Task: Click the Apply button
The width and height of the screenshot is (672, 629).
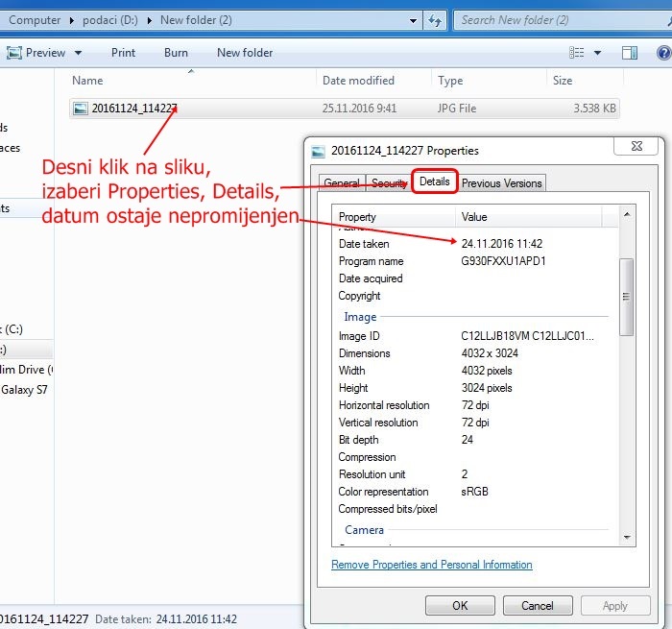Action: 615,605
